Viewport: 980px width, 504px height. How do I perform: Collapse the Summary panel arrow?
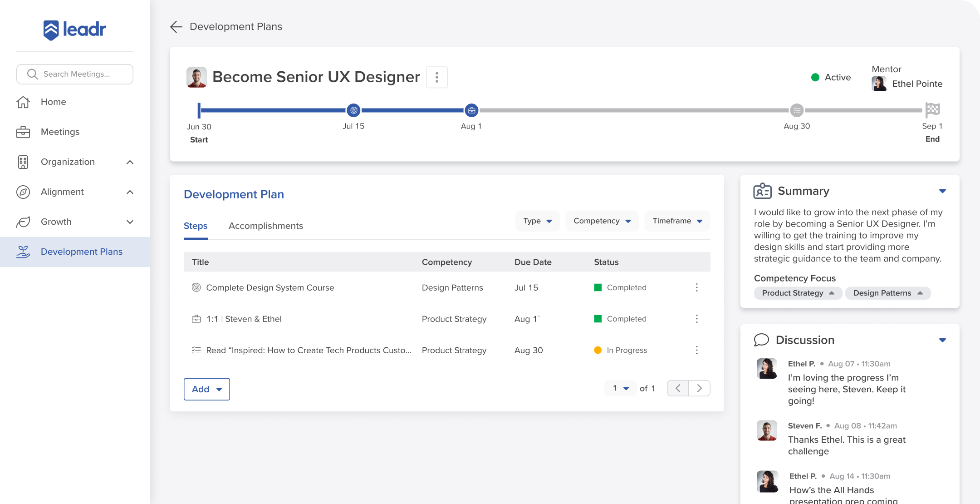coord(942,191)
